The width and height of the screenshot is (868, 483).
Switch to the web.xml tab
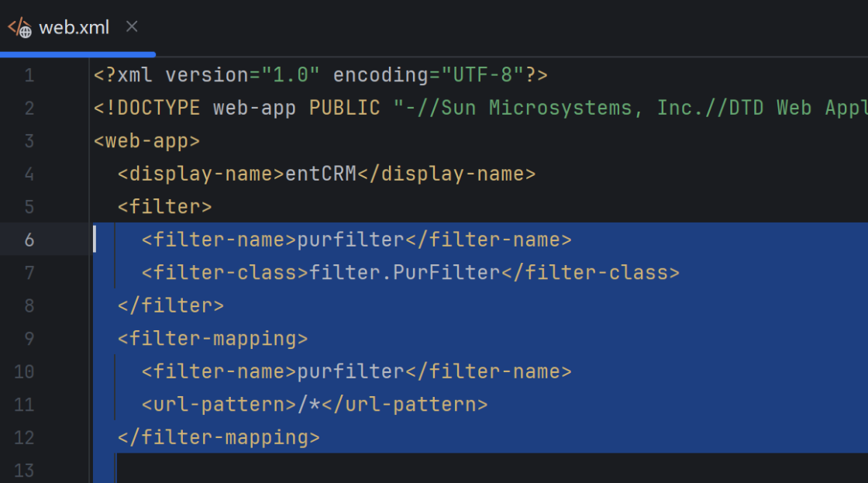point(74,28)
